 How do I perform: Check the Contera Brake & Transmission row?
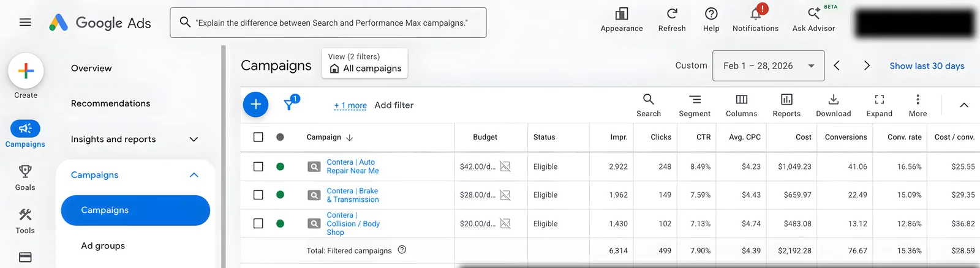[x=258, y=195]
